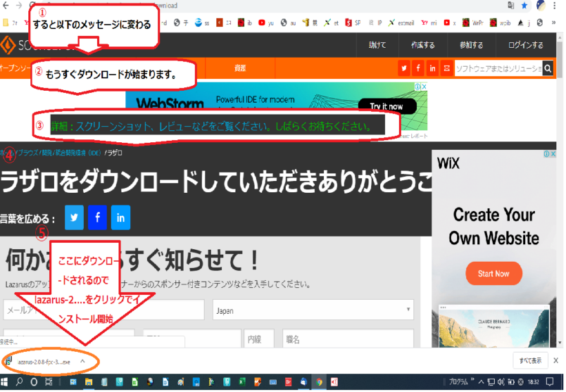Open Cortana circle on taskbar

pyautogui.click(x=34, y=382)
